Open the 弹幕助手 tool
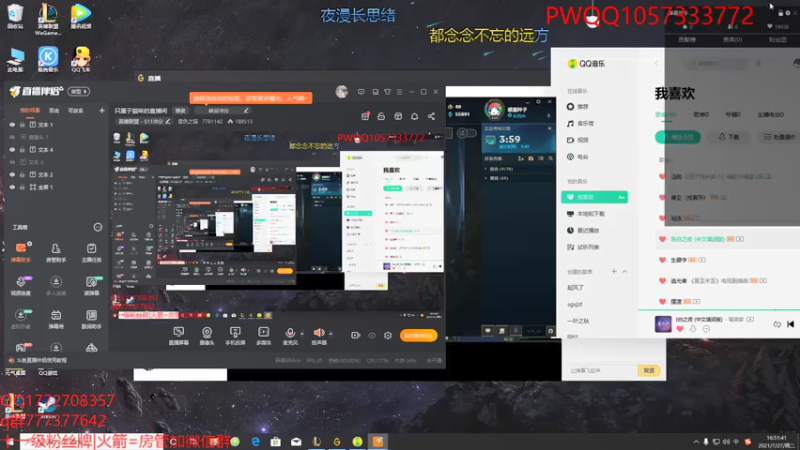 (21, 252)
